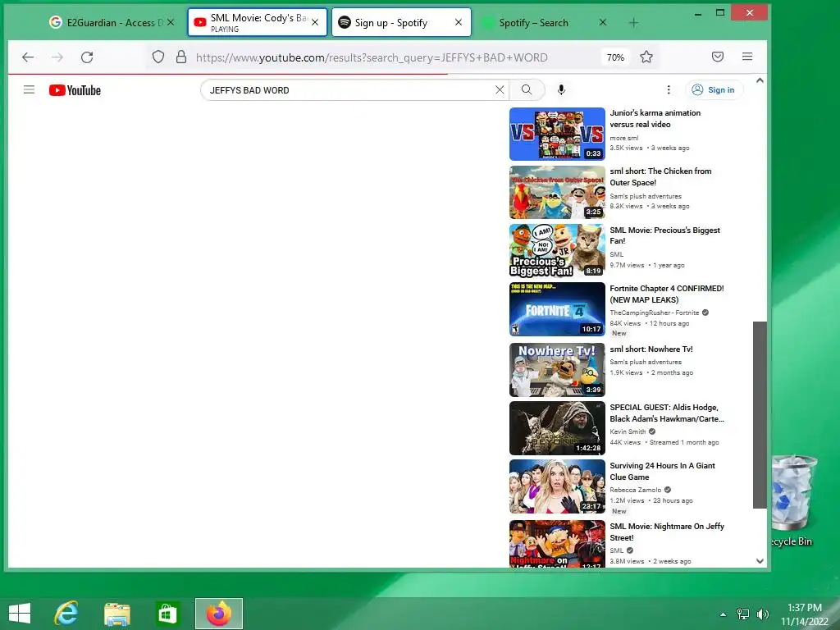Click channel name 'more sml'
840x630 pixels.
point(624,138)
